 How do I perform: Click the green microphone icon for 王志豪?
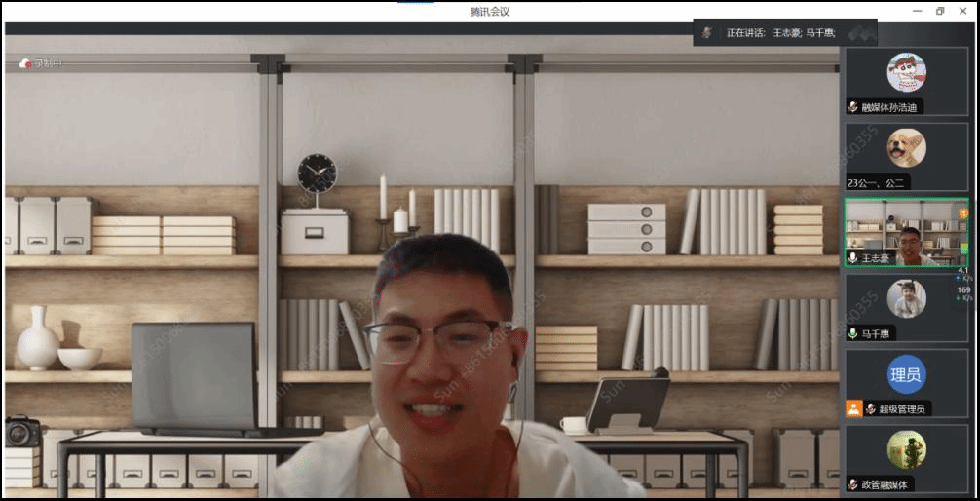[853, 258]
